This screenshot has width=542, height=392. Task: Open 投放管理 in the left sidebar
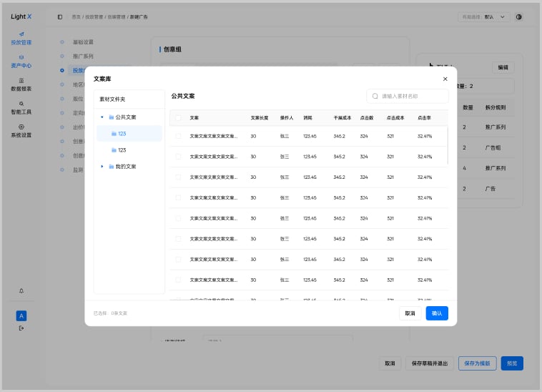coord(21,39)
